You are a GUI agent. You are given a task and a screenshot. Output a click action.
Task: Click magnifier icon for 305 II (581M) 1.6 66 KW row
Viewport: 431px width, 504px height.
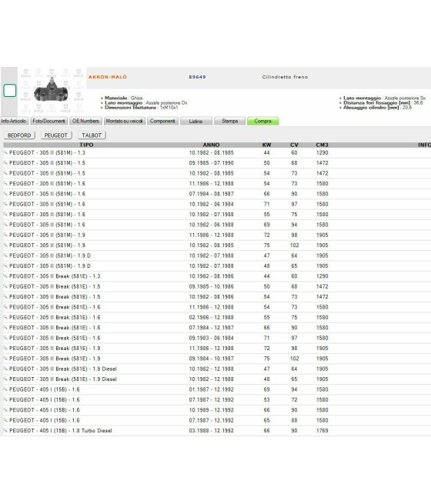[x=5, y=194]
